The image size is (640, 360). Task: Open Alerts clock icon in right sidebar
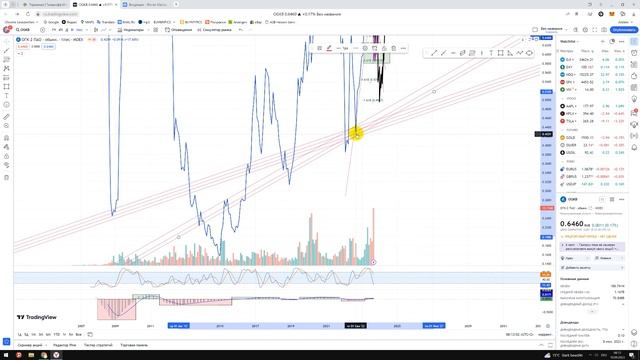pos(634,53)
